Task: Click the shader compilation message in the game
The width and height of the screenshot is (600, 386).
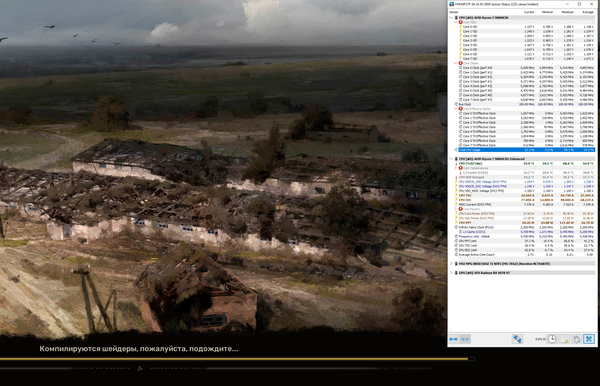Action: pyautogui.click(x=139, y=349)
